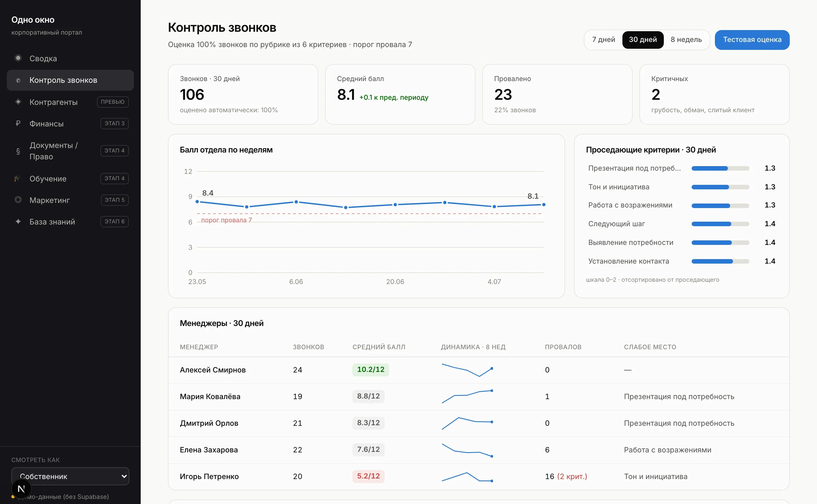Switch period to 8 недель
This screenshot has height=504, width=817.
coord(686,40)
